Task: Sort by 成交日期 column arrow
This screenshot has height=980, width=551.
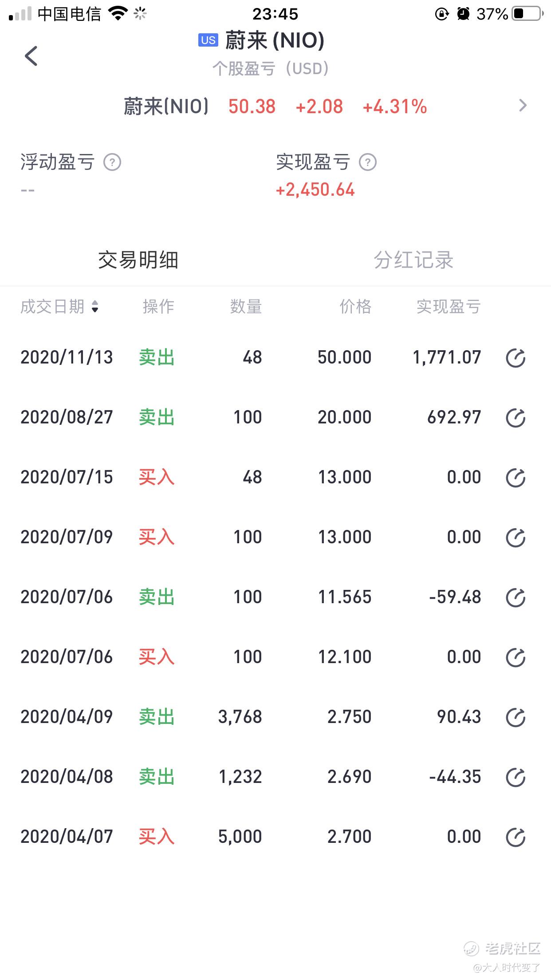Action: click(x=95, y=307)
